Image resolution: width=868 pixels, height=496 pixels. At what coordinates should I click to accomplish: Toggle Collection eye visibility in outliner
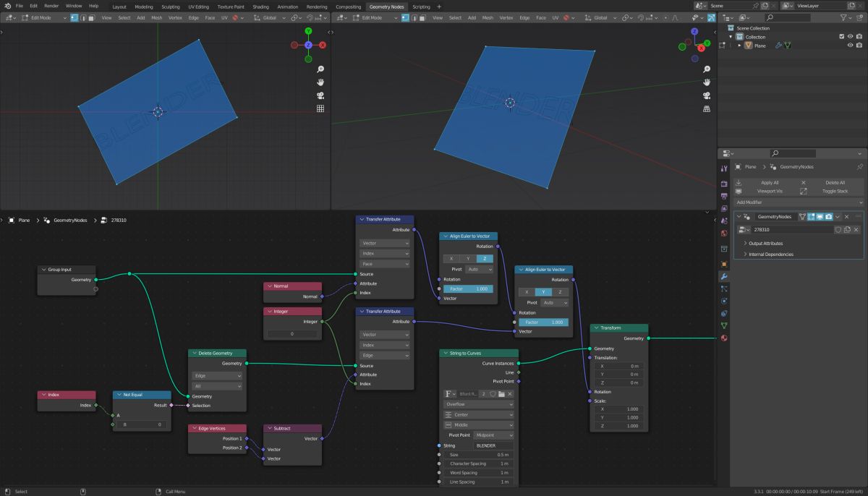pyautogui.click(x=850, y=37)
